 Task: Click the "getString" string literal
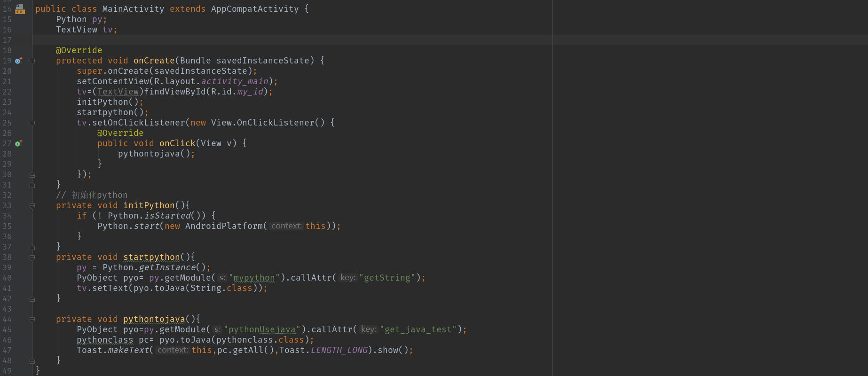387,278
